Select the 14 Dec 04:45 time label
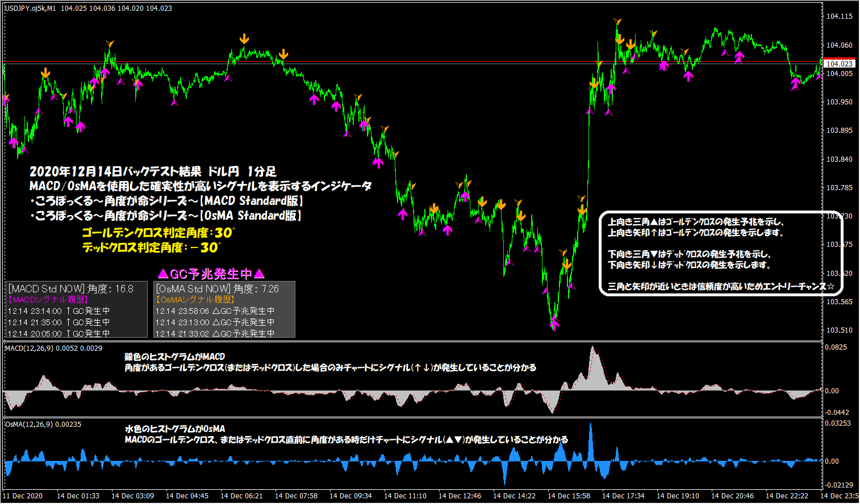The width and height of the screenshot is (860, 504). [x=187, y=496]
